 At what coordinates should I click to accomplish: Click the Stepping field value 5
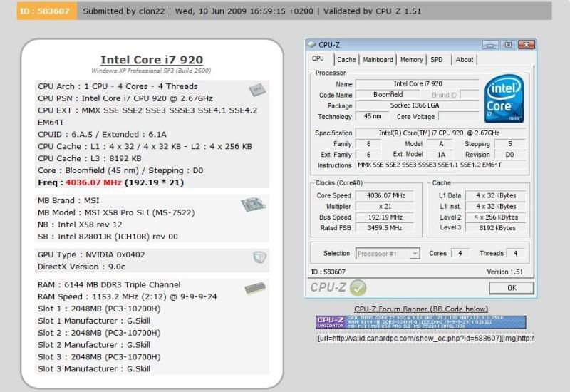click(x=509, y=144)
